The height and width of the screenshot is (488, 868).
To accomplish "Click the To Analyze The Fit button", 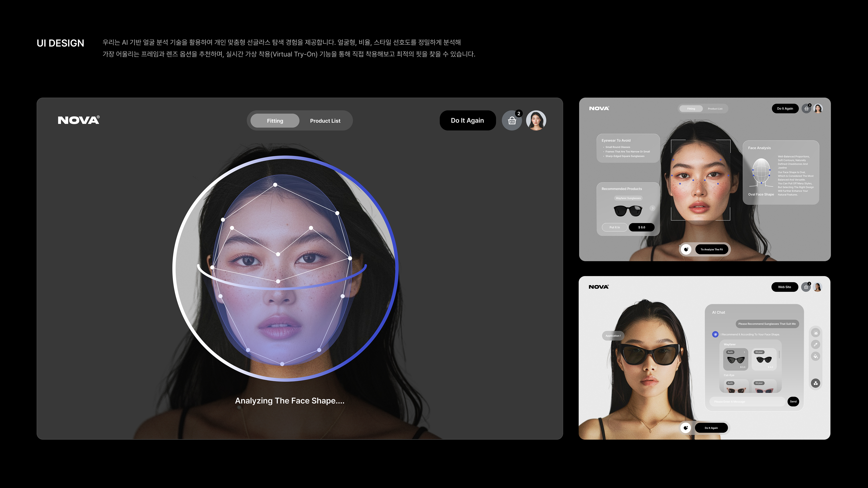I will pyautogui.click(x=712, y=250).
